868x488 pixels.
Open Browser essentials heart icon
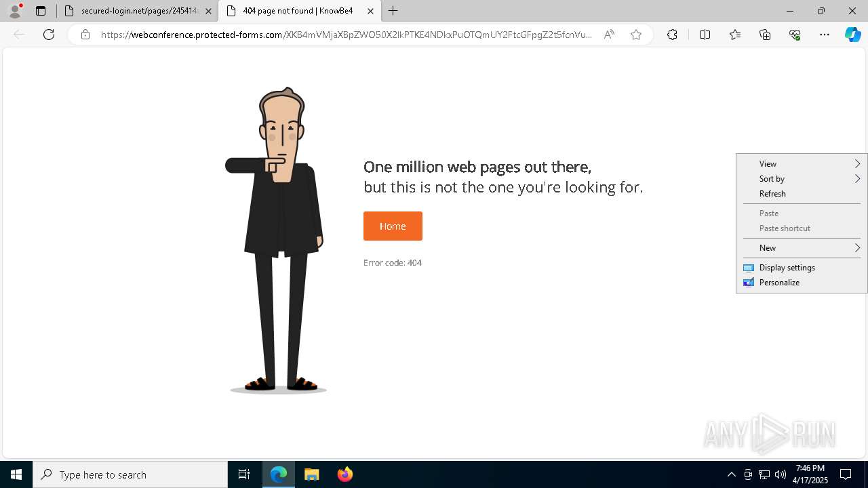pyautogui.click(x=795, y=35)
